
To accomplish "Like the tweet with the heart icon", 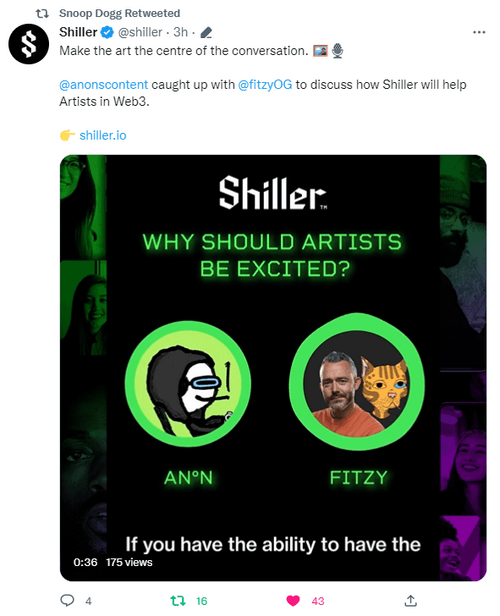I will [x=293, y=601].
